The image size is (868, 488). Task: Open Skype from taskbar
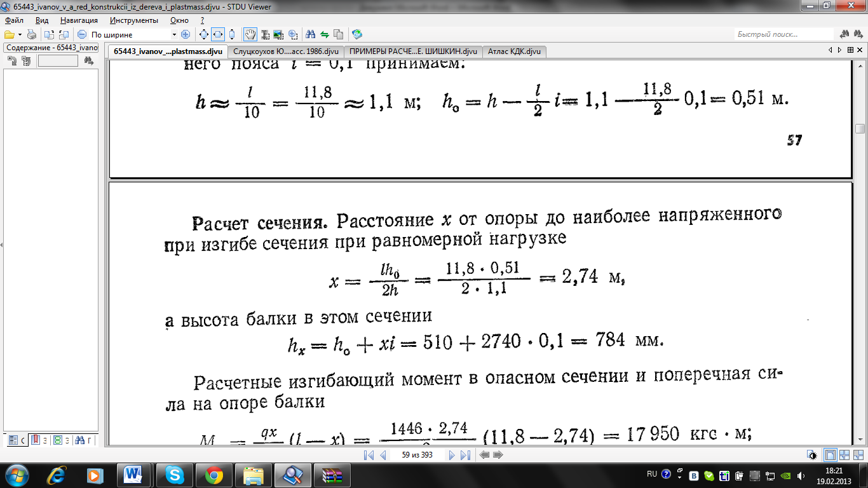pyautogui.click(x=175, y=475)
